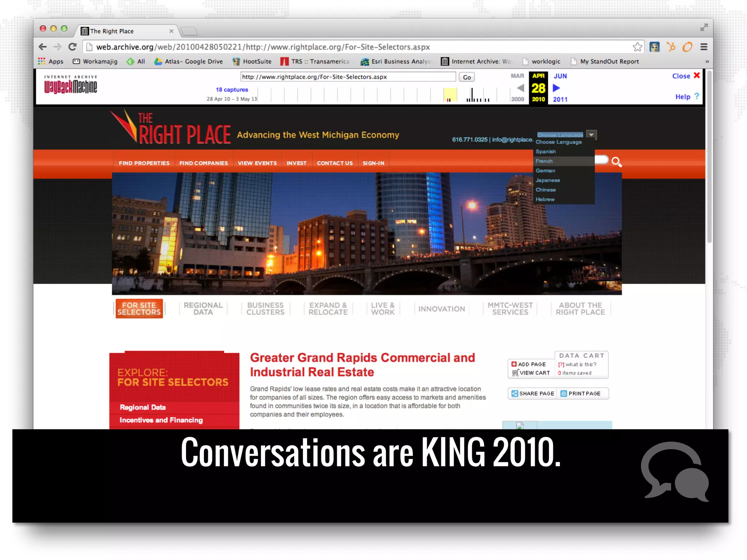Click the SHARE PAGE button
Screen dimensions: 747x560
[533, 394]
